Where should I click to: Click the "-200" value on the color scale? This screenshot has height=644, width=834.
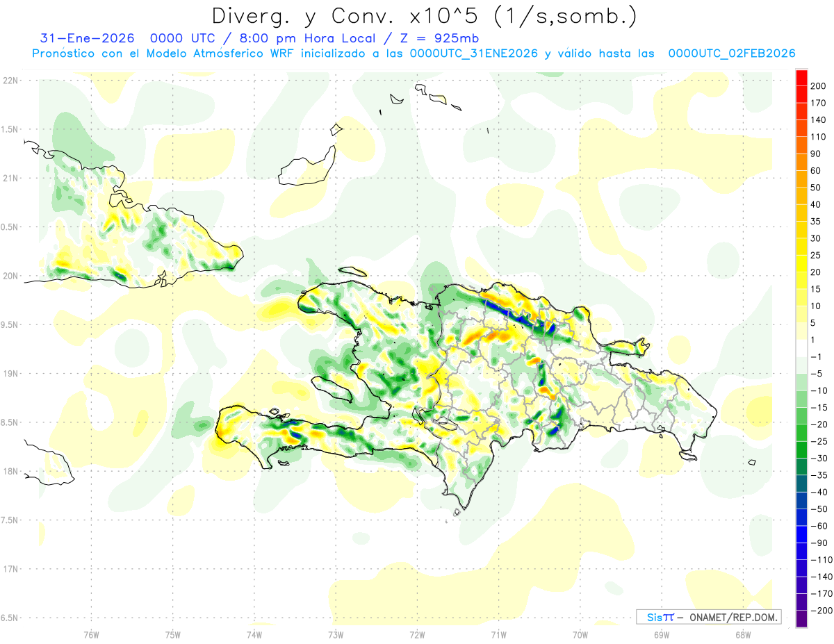[821, 610]
